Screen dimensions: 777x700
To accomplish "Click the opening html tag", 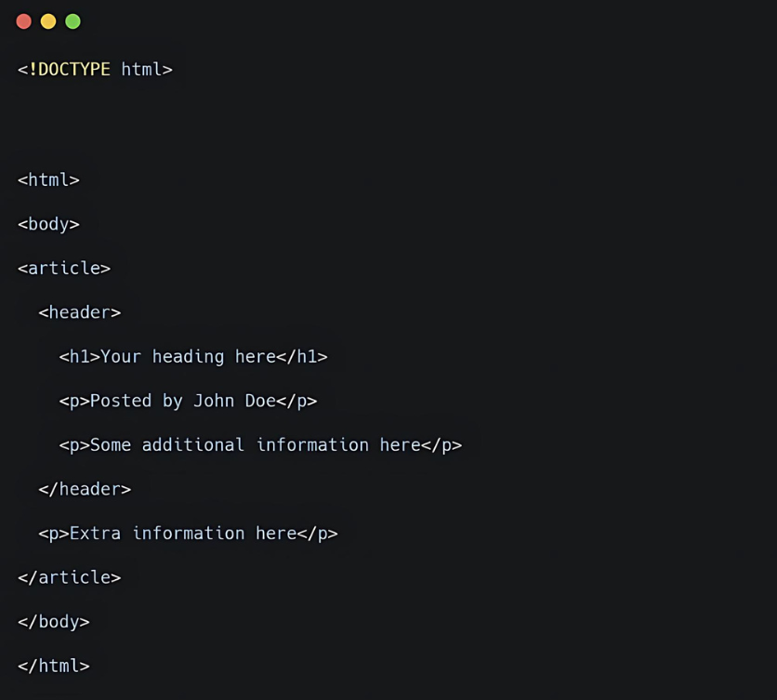I will pyautogui.click(x=48, y=180).
